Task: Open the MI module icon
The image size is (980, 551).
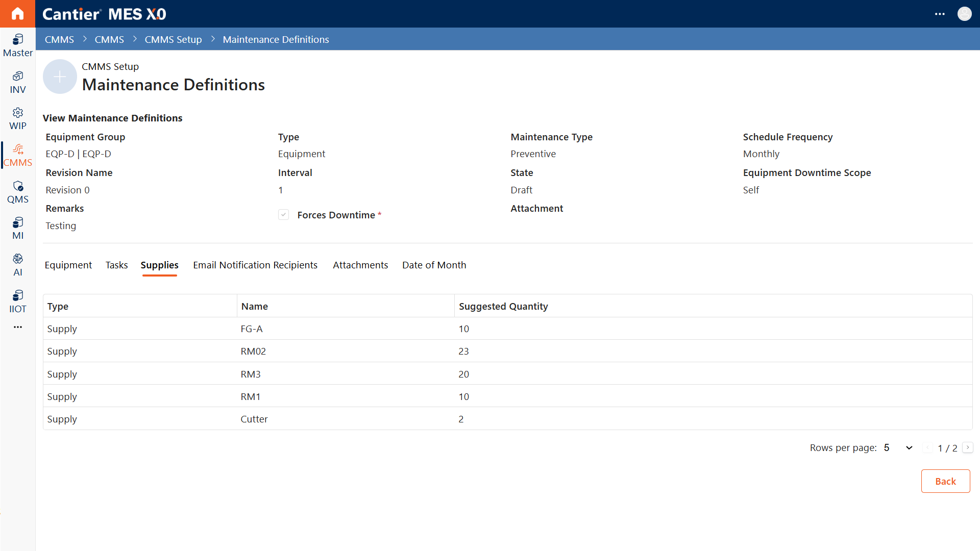Action: (x=18, y=229)
